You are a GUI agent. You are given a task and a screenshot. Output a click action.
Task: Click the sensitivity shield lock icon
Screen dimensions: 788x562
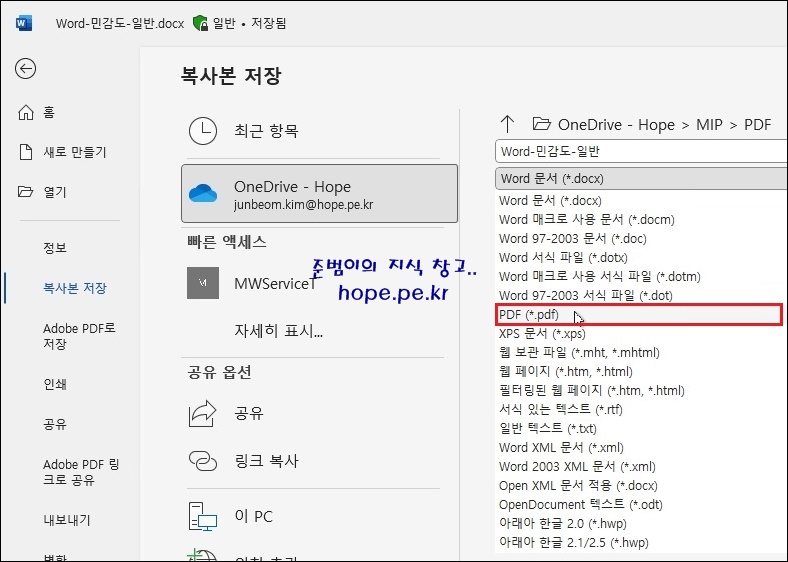(x=200, y=23)
